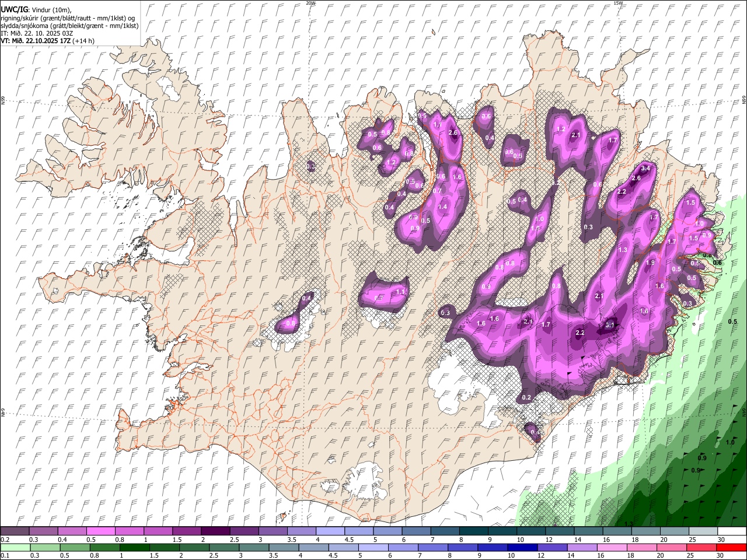The width and height of the screenshot is (747, 560).
Task: Click the 1.4 snowfall value label
Action: pyautogui.click(x=442, y=207)
